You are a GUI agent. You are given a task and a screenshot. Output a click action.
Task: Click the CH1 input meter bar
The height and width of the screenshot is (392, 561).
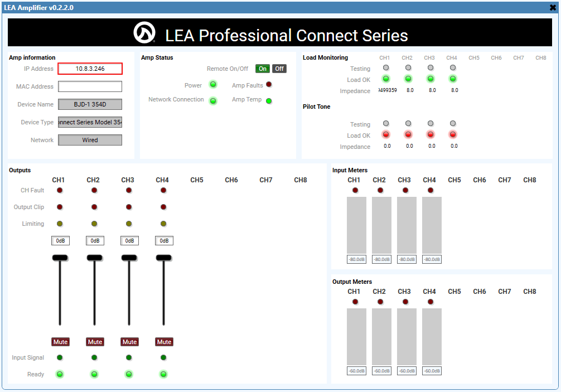click(357, 225)
